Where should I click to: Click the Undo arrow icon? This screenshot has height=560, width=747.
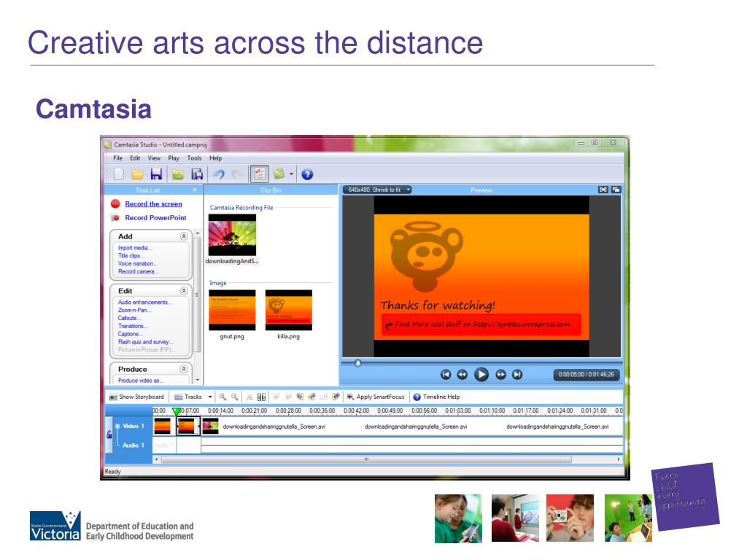219,174
